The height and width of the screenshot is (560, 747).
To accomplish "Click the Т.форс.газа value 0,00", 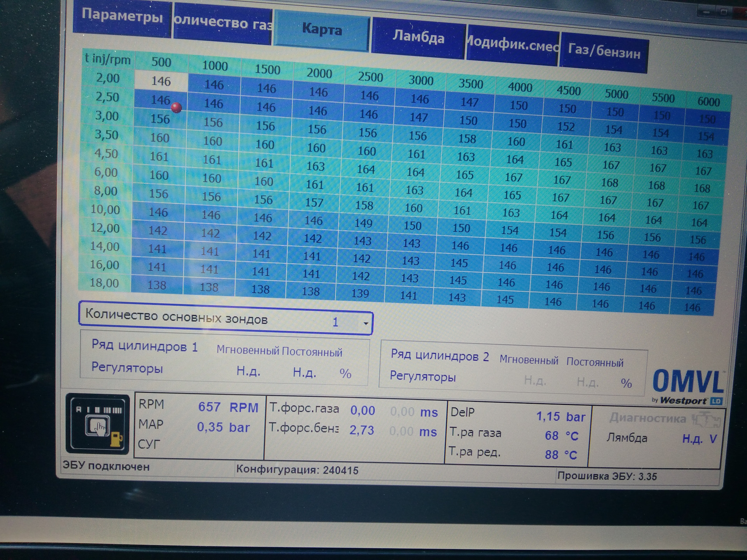I will pyautogui.click(x=363, y=410).
